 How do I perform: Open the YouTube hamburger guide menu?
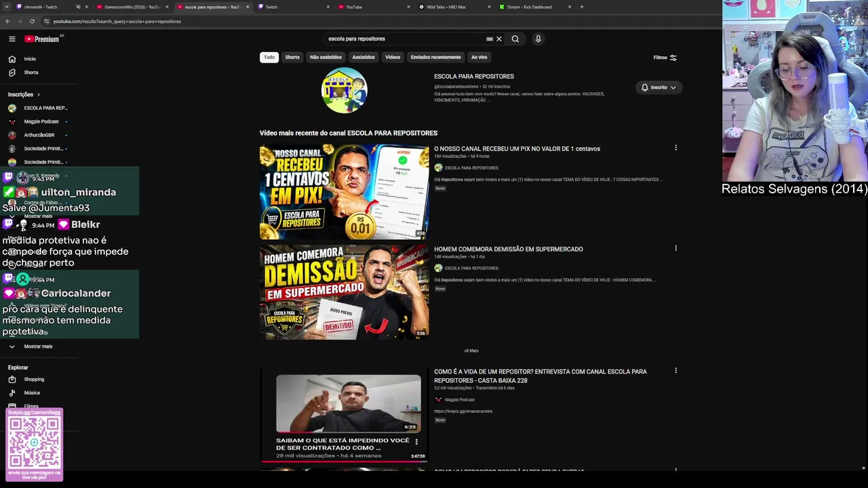12,39
